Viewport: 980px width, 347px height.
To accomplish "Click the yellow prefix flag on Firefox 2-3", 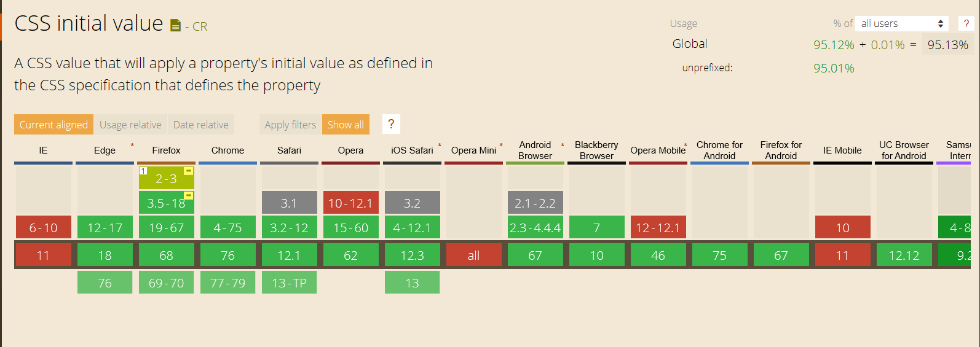I will pyautogui.click(x=189, y=171).
